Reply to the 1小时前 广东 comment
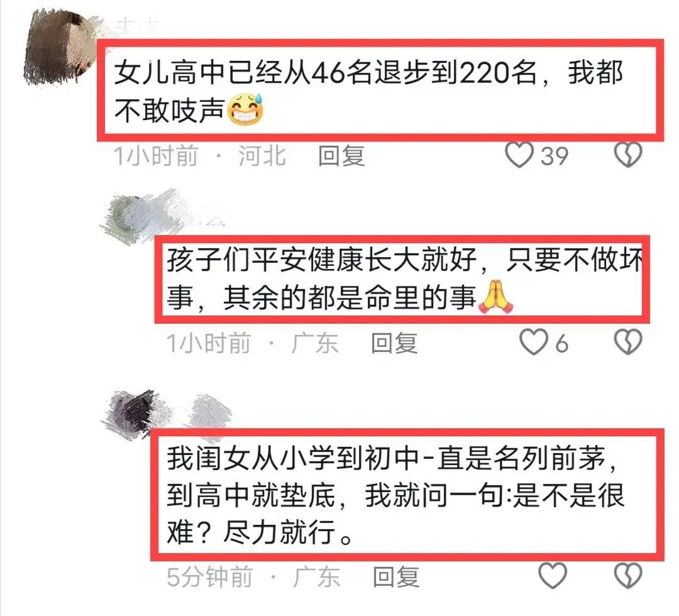 click(x=394, y=344)
